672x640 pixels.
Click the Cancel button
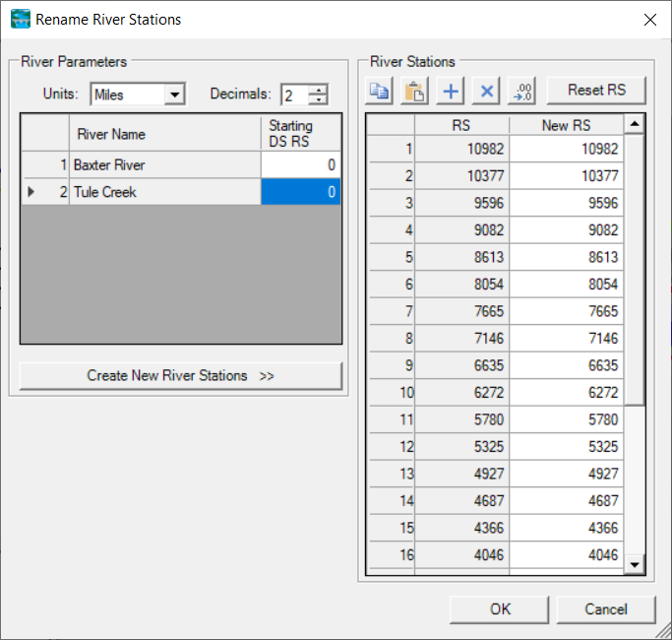click(x=606, y=609)
